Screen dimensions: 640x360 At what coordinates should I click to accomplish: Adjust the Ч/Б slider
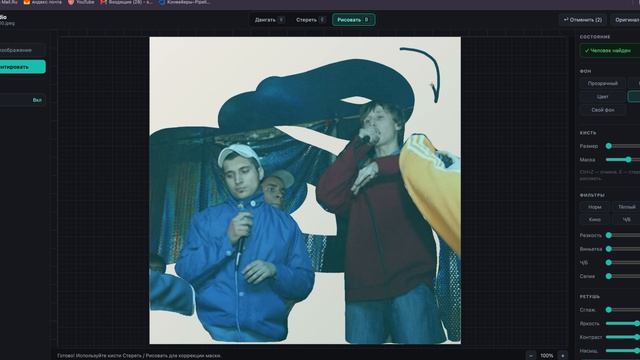point(623,262)
